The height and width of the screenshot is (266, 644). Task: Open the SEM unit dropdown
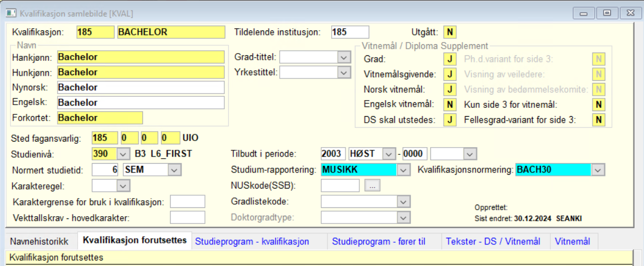(174, 170)
